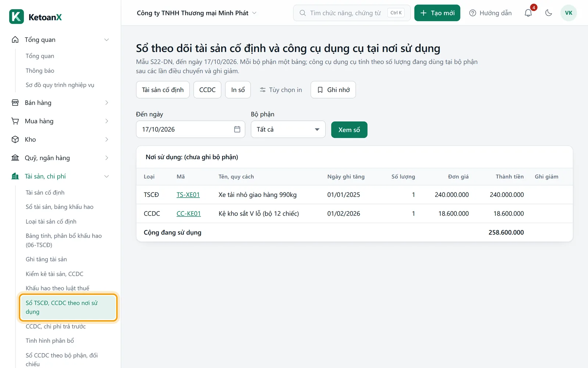Toggle dark mode moon icon
588x368 pixels.
549,13
